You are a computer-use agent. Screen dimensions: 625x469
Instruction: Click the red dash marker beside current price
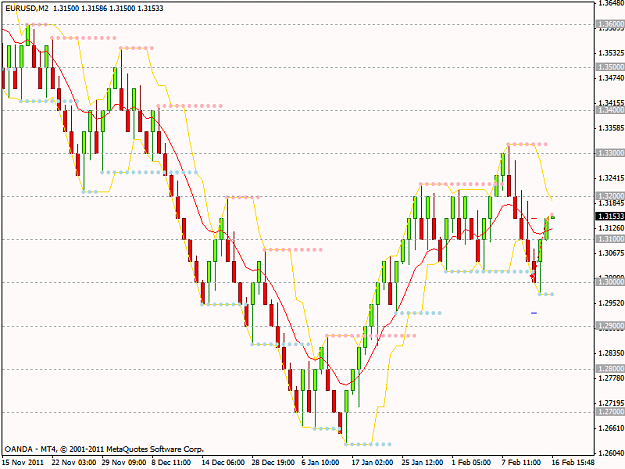[534, 218]
